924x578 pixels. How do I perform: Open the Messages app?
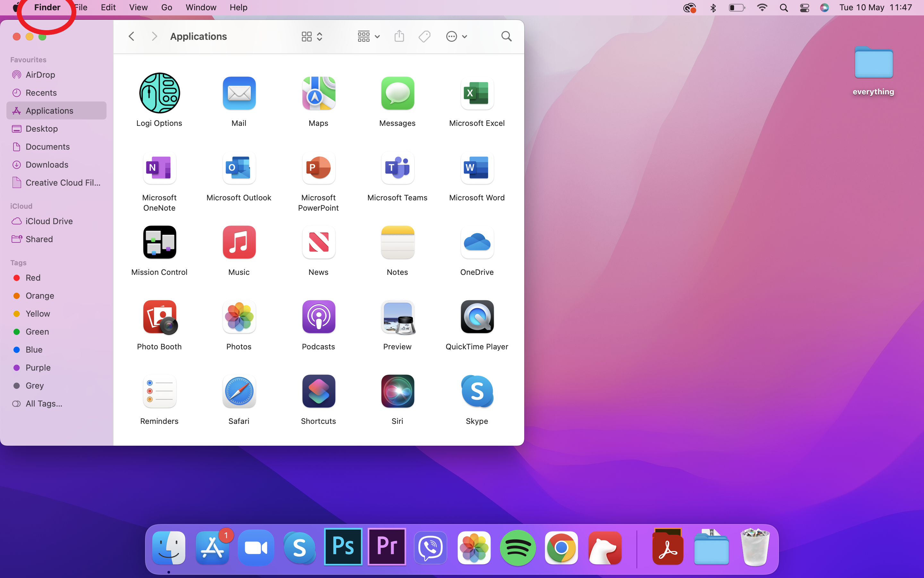tap(398, 93)
